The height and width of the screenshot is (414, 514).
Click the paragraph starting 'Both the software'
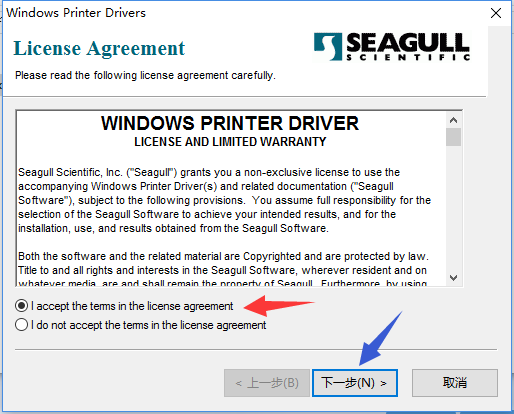[223, 270]
